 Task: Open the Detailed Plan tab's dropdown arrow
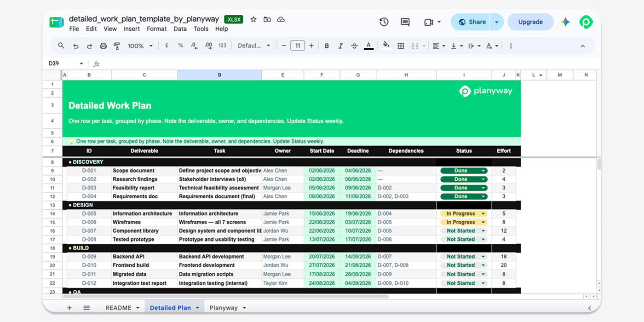click(x=197, y=308)
